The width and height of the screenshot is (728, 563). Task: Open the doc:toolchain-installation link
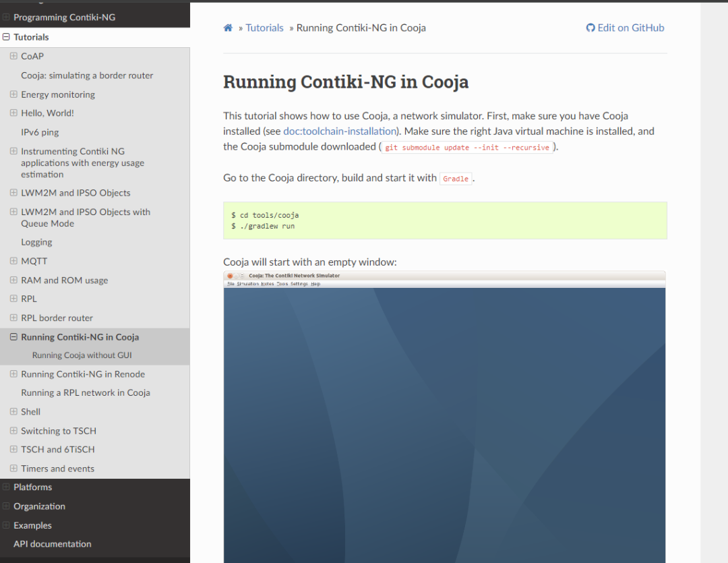(x=339, y=131)
